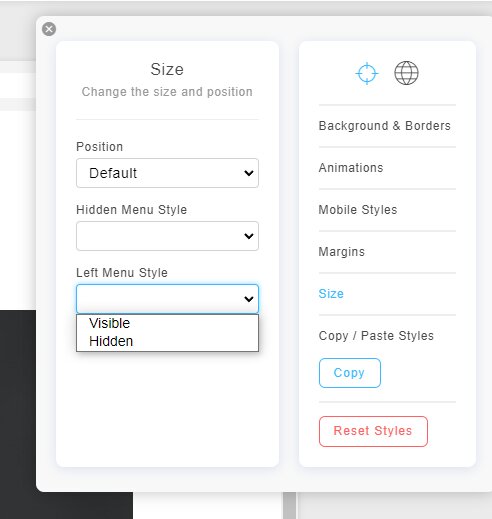Click the Copy / Paste Styles label
Screen dimensions: 492x519
pyautogui.click(x=376, y=336)
